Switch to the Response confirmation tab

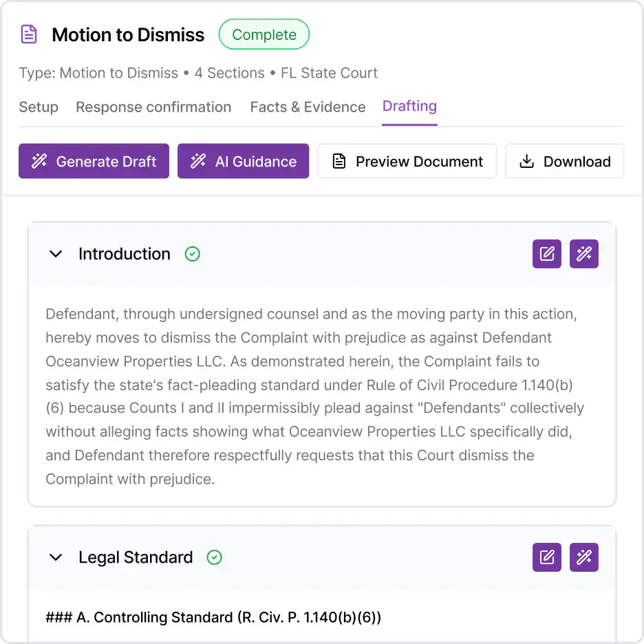153,107
